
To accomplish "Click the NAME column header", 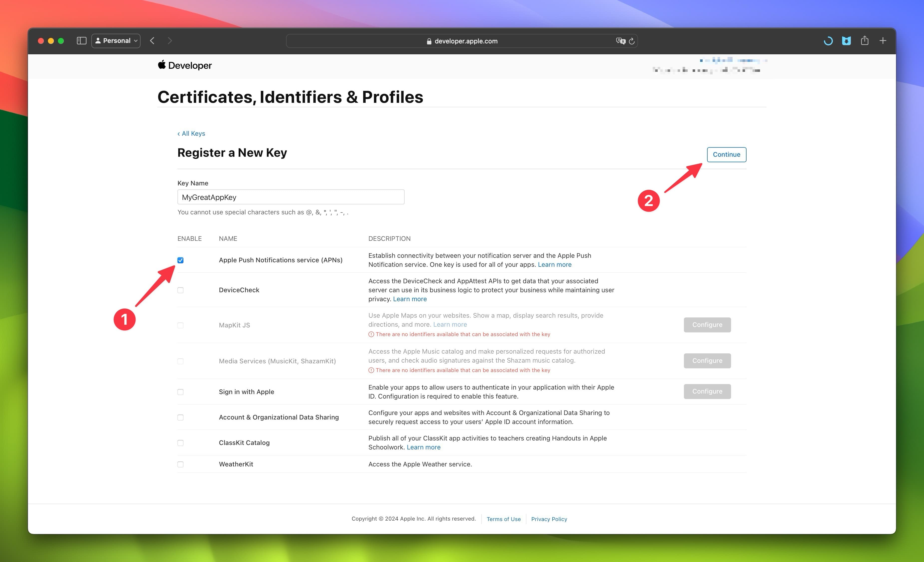I will [x=228, y=238].
